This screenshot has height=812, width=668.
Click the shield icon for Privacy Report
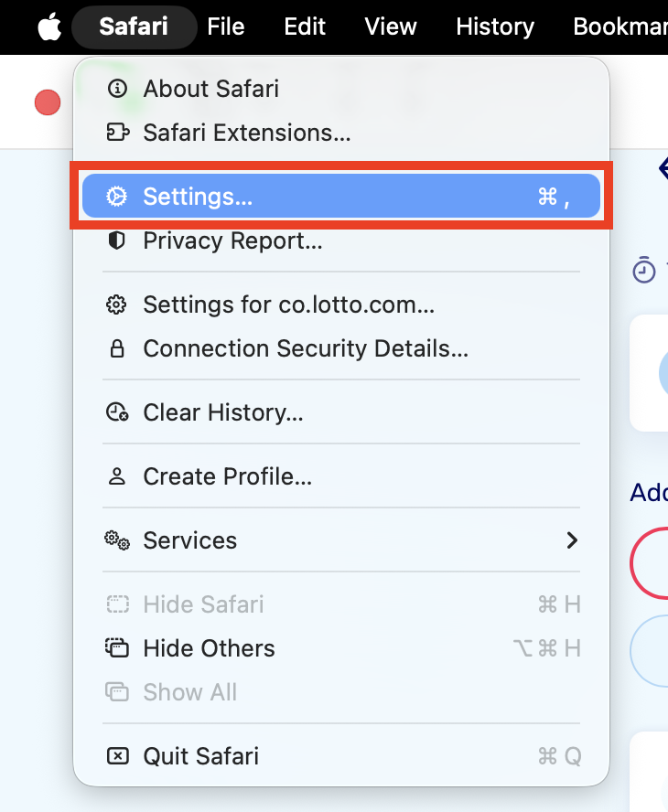(x=117, y=240)
